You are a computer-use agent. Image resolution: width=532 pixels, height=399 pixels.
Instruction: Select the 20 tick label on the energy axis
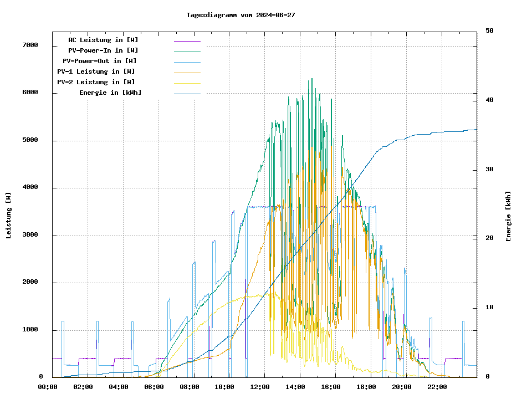(x=489, y=238)
